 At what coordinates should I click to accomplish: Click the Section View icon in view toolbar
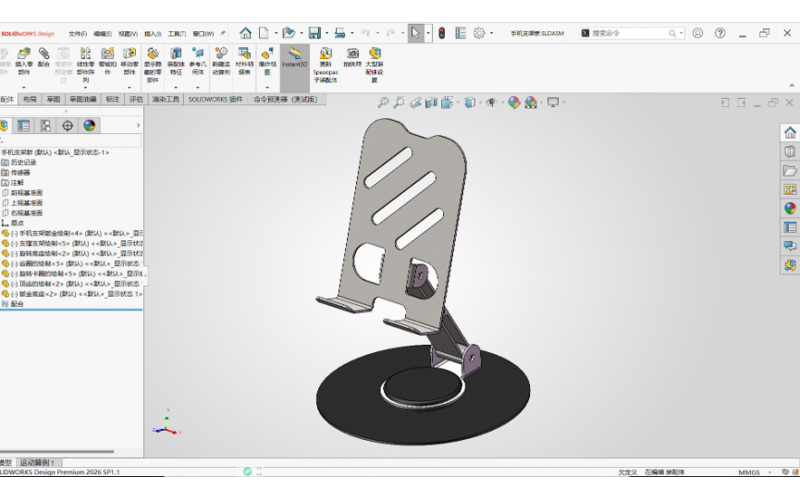(x=431, y=103)
